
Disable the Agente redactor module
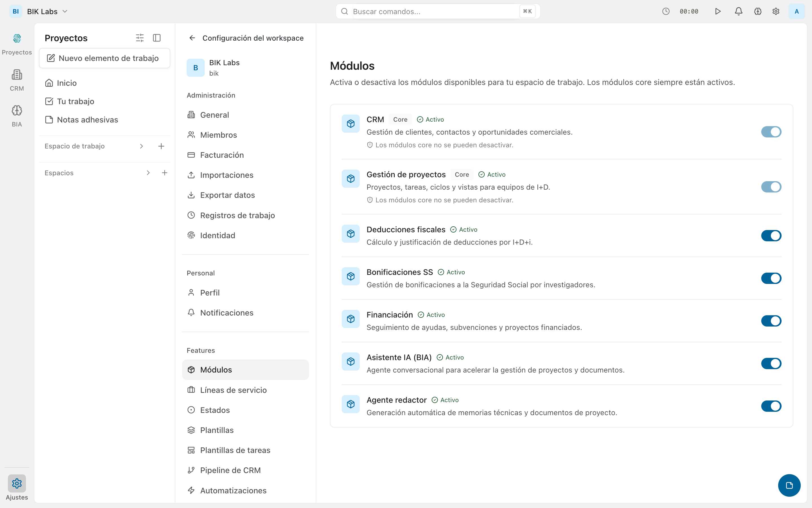(771, 406)
